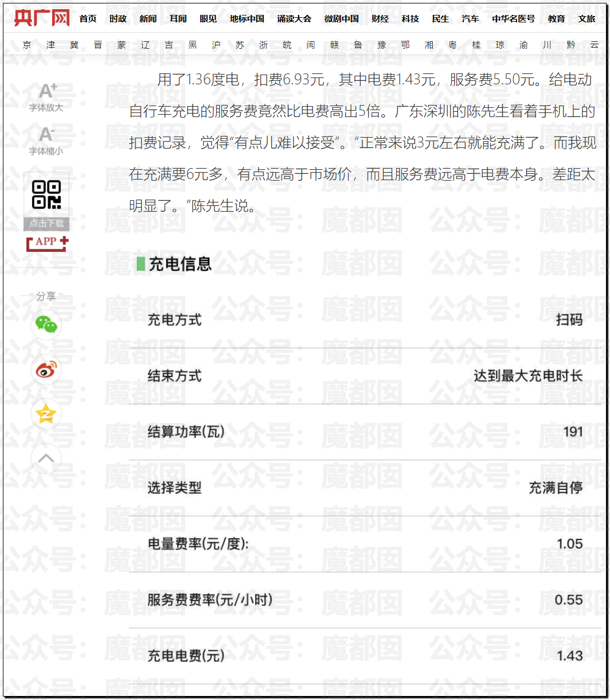Screen dimensions: 610x700
Task: Click the 点击下载 button under QR code
Action: tap(46, 224)
